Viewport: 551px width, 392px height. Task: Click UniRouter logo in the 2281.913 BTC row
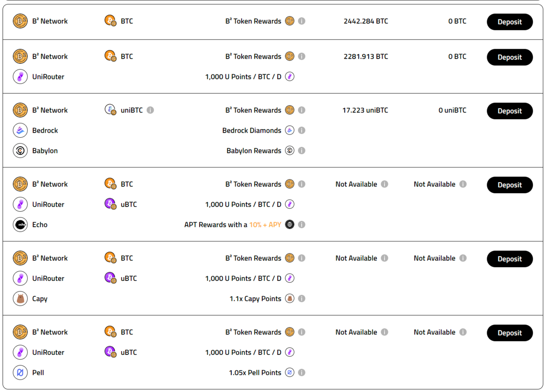(x=20, y=77)
